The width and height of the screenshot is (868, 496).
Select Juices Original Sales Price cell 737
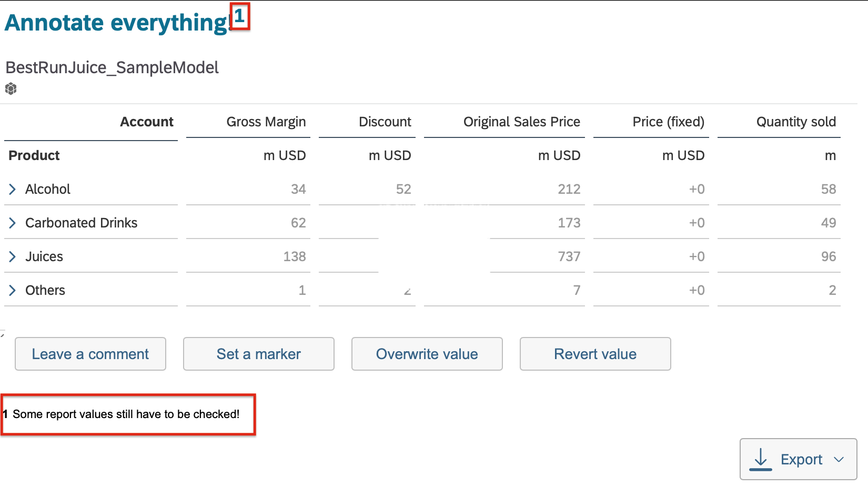(569, 256)
